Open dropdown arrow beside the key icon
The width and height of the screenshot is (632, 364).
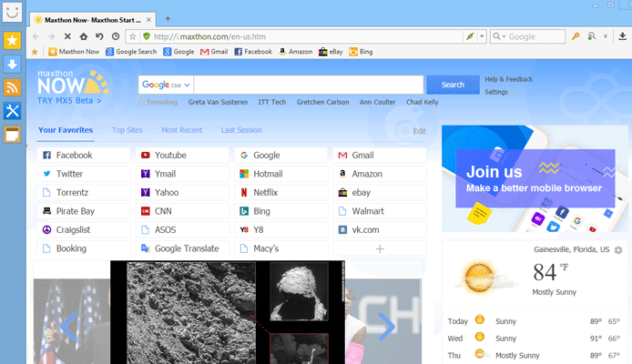[x=606, y=36]
